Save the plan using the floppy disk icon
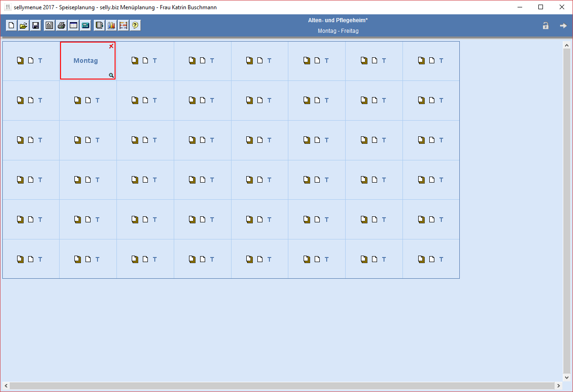The height and width of the screenshot is (392, 573). 36,26
